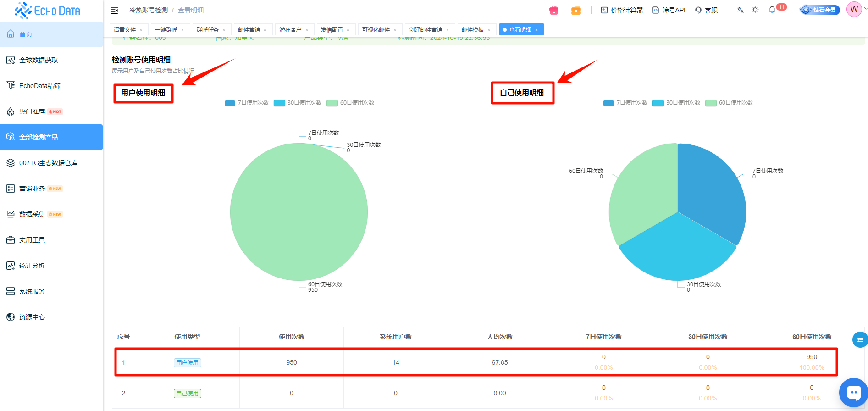Close the 语音文件 tab
This screenshot has width=868, height=411.
click(141, 30)
